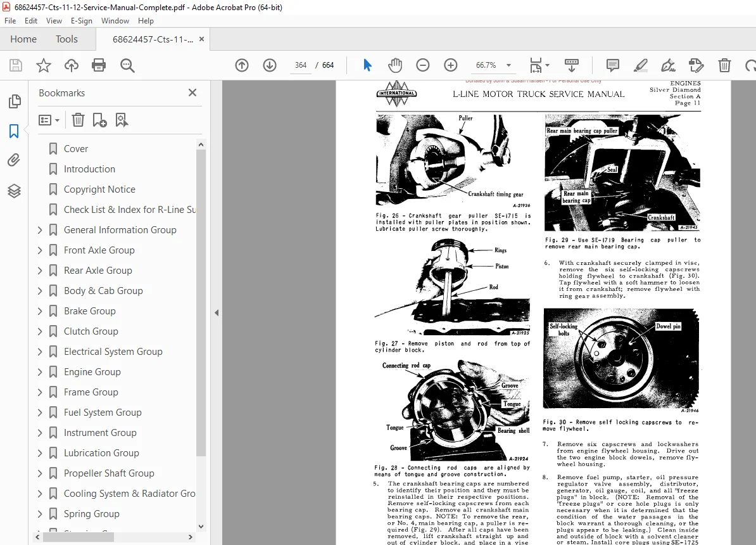Click upload to cloud icon
Image resolution: width=756 pixels, height=545 pixels.
pos(72,65)
